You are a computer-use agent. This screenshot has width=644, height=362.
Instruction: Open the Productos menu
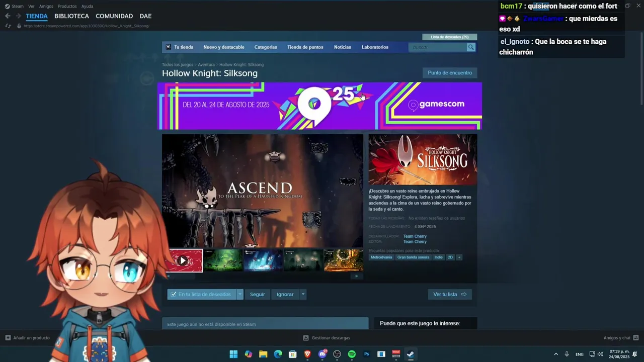67,7
